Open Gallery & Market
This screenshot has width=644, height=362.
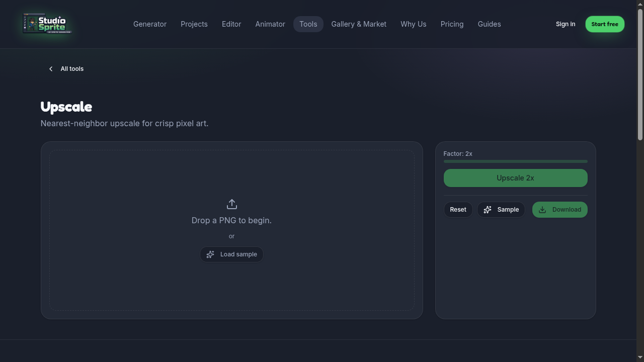coord(359,24)
